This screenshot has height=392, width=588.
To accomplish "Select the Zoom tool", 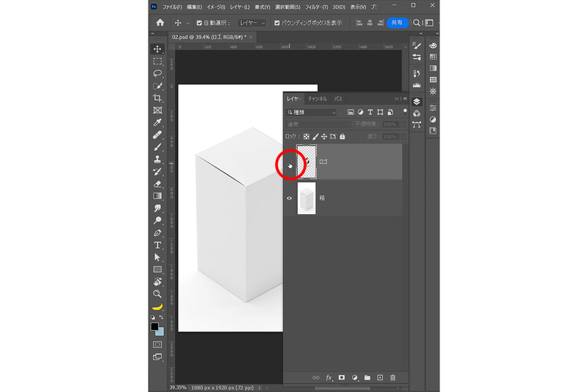I will [x=157, y=293].
